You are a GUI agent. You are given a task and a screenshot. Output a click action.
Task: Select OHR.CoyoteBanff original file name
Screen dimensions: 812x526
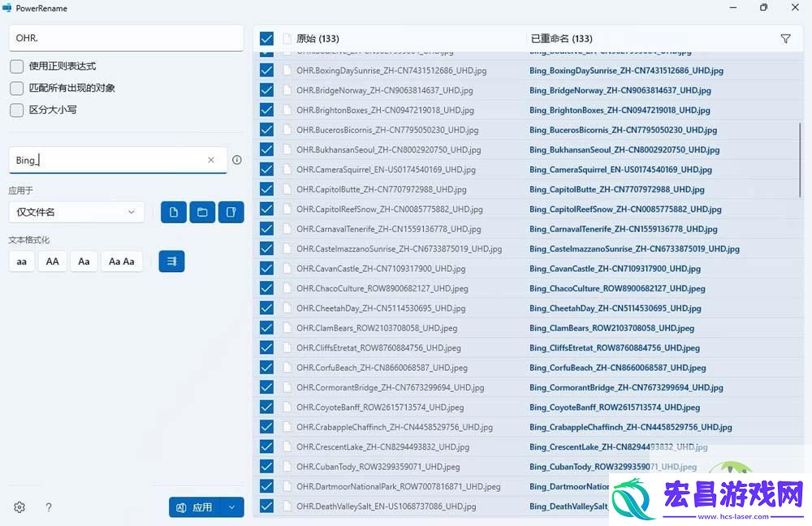coord(380,407)
